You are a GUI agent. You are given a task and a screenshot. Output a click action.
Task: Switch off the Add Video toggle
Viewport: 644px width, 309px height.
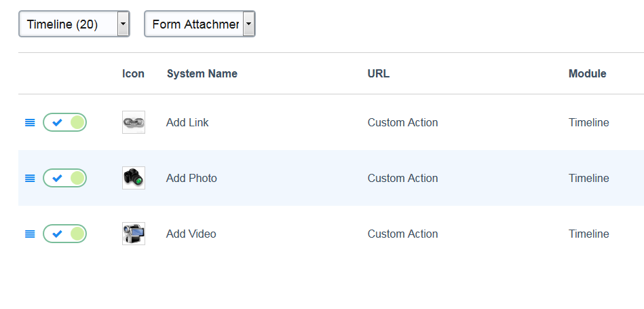coord(65,234)
